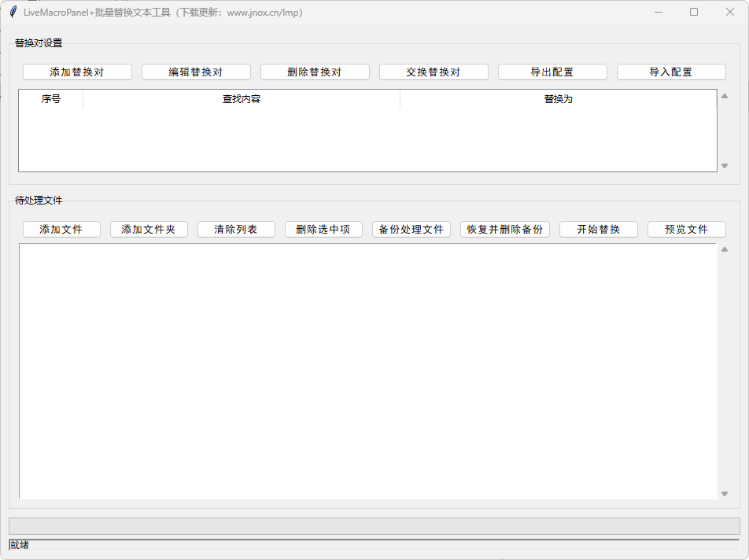Select the 删除替换对 button

(x=315, y=72)
